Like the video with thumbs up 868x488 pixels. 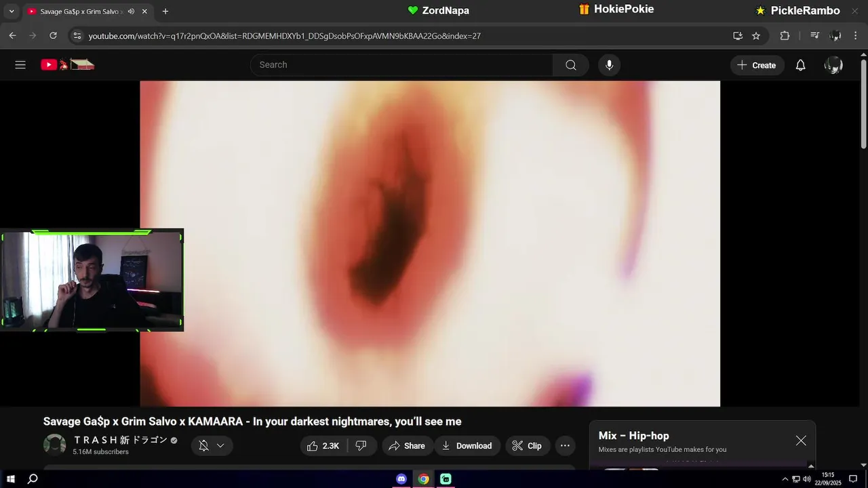click(x=324, y=445)
